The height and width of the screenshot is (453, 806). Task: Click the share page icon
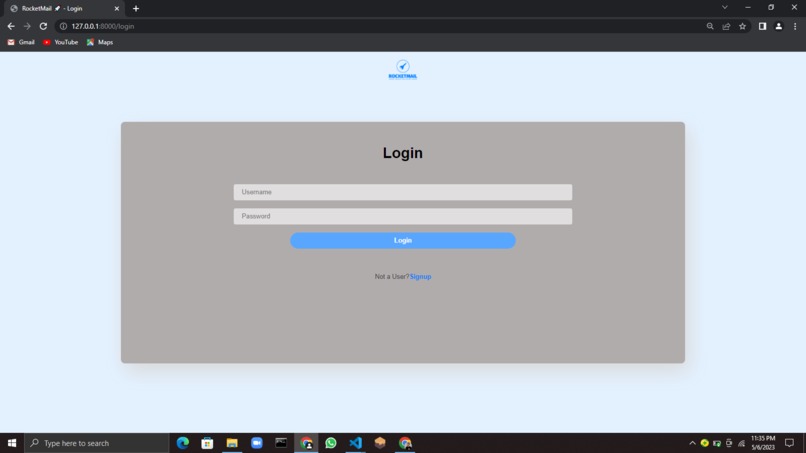pos(726,26)
